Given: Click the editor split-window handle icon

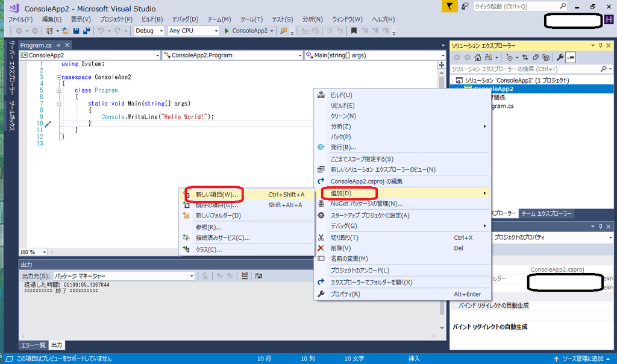Looking at the screenshot, I should point(442,64).
